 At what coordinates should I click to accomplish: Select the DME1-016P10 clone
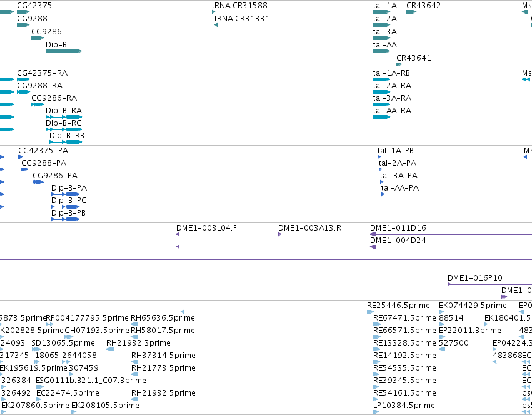click(490, 284)
